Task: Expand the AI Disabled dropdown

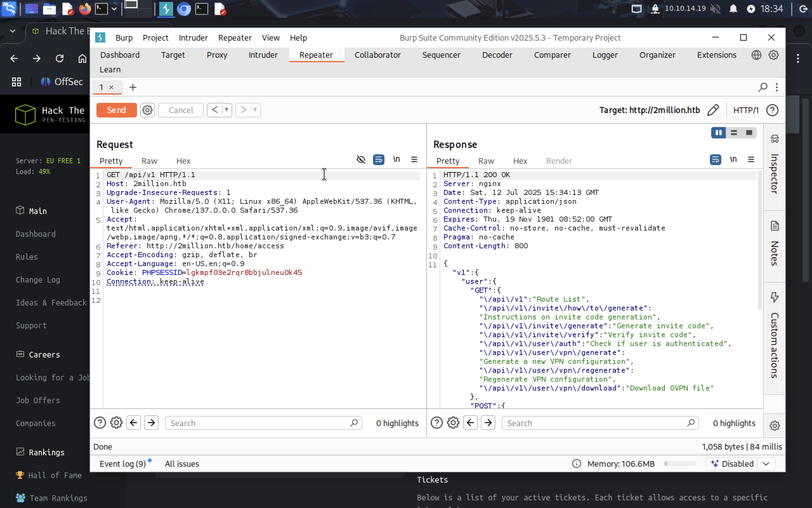Action: (x=766, y=464)
